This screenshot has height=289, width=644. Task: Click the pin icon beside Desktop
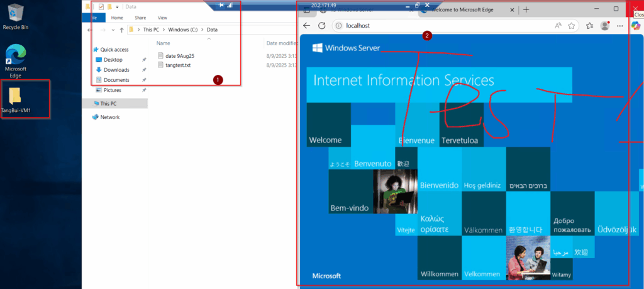144,60
